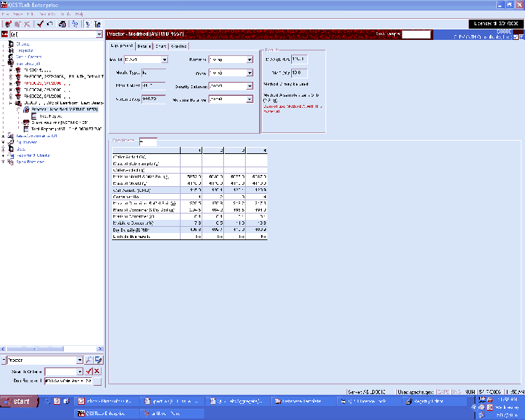Screen dimensions: 525x420
Task: Switch to the Details tab
Action: [144, 46]
